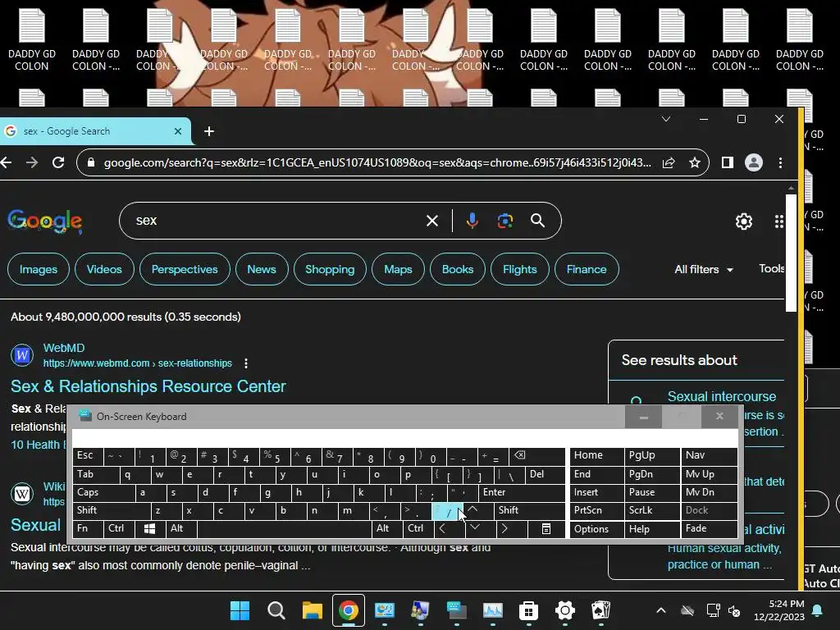Image resolution: width=840 pixels, height=630 pixels.
Task: Click the site lock icon in the address bar
Action: (x=91, y=162)
